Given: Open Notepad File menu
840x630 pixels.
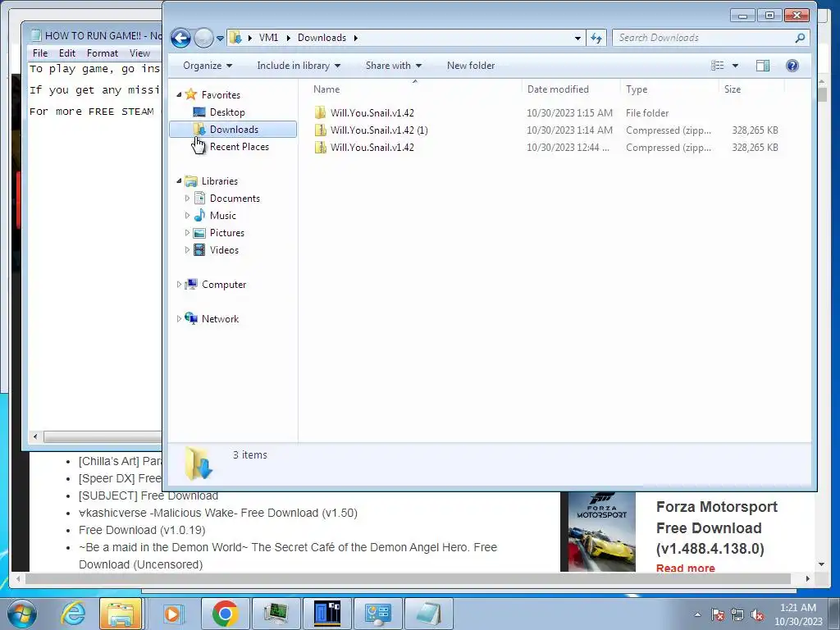Looking at the screenshot, I should click(x=39, y=53).
